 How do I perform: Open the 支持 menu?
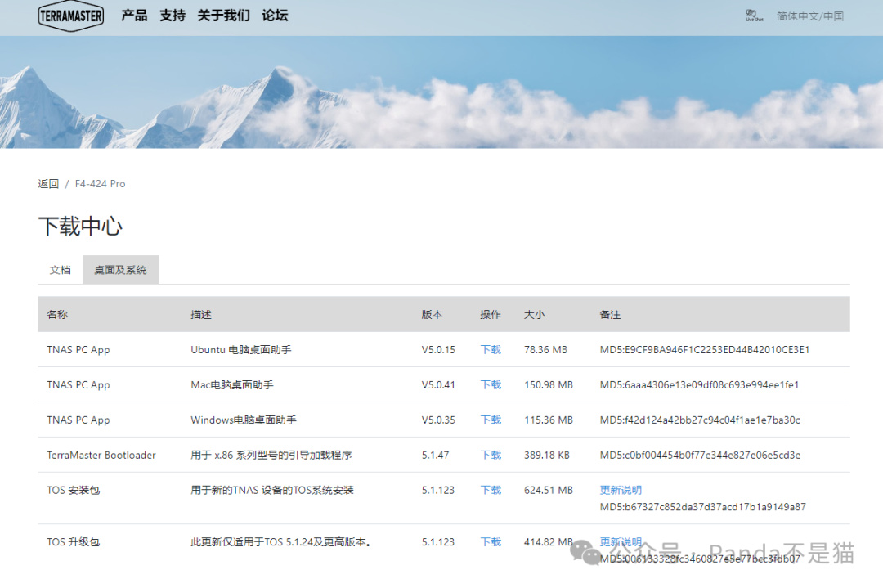point(173,16)
